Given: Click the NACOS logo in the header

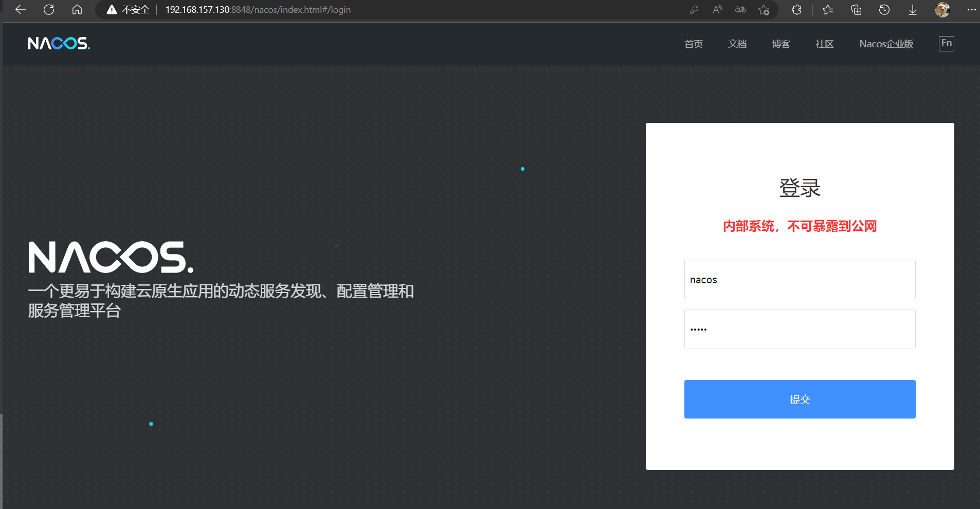Looking at the screenshot, I should coord(59,43).
